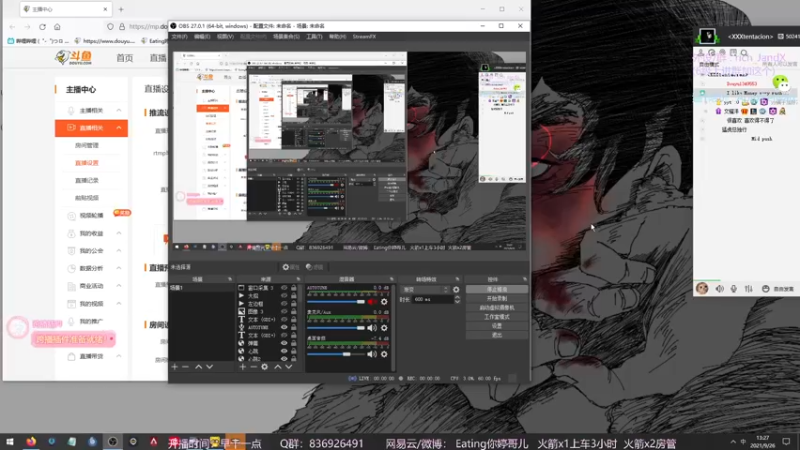
Task: Click 工作室模式 button
Action: tap(496, 317)
